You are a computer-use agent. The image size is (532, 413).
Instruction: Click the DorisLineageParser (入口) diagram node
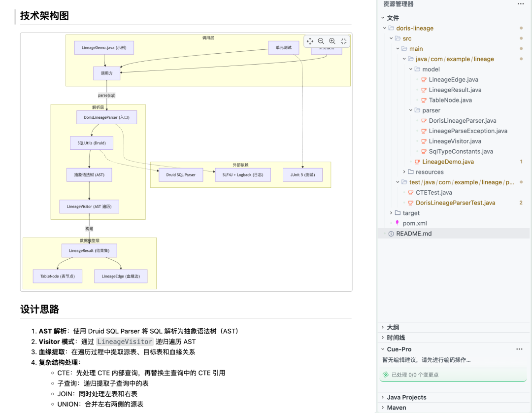tap(106, 117)
